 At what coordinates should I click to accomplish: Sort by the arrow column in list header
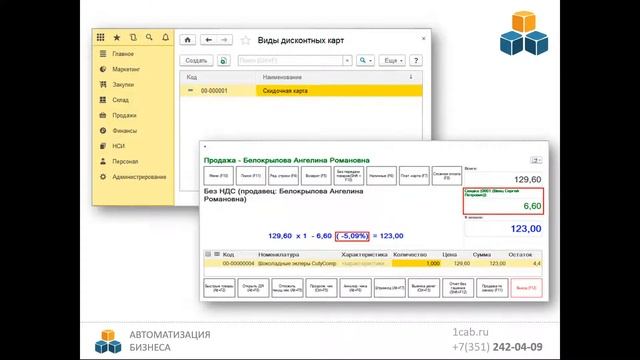click(x=411, y=77)
